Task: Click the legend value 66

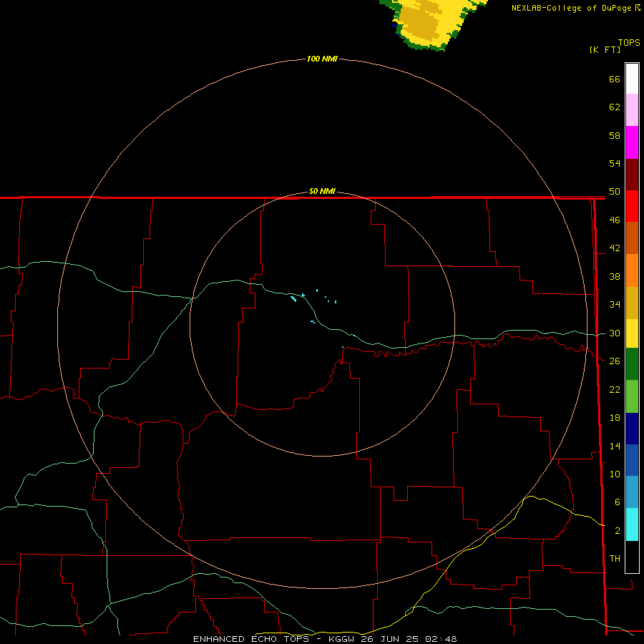Action: [x=615, y=79]
